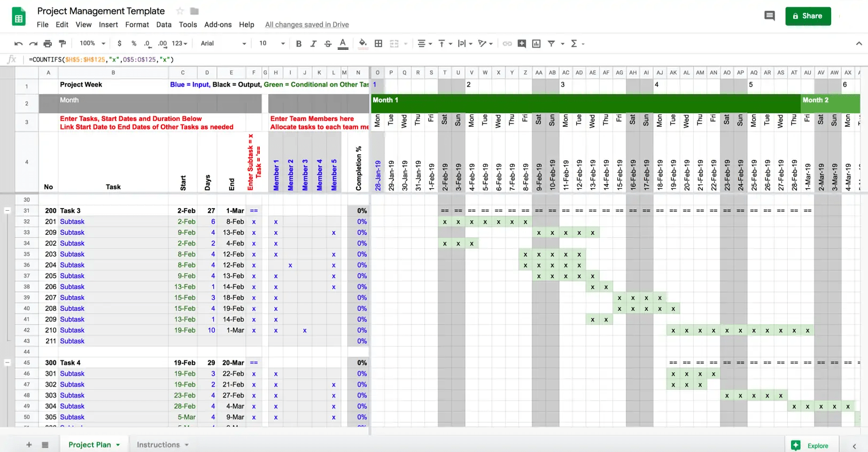The width and height of the screenshot is (868, 452).
Task: Toggle strikethrough formatting
Action: pos(328,44)
